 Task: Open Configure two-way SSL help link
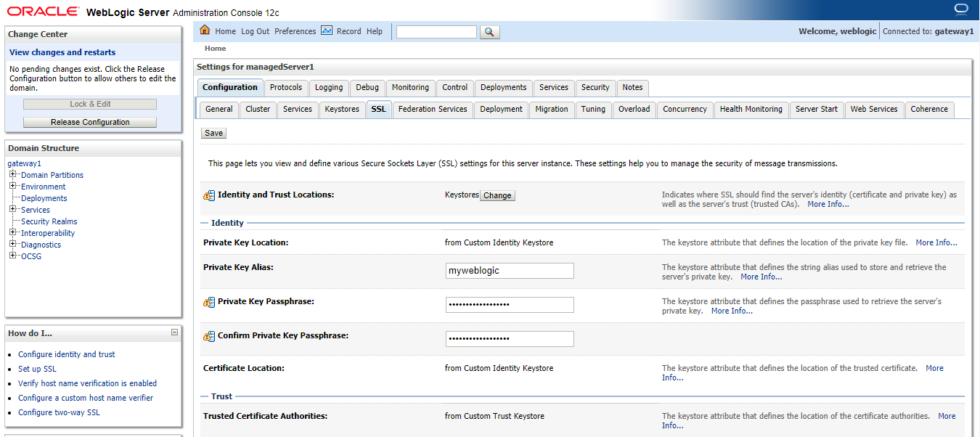coord(59,412)
